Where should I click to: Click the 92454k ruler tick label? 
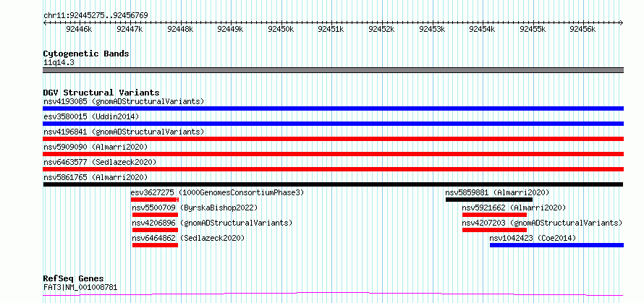coord(482,29)
